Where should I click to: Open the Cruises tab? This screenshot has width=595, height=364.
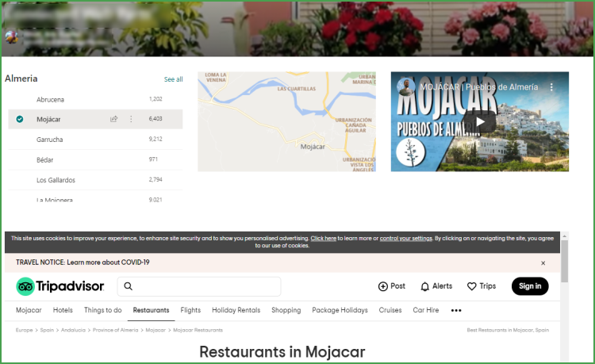390,310
